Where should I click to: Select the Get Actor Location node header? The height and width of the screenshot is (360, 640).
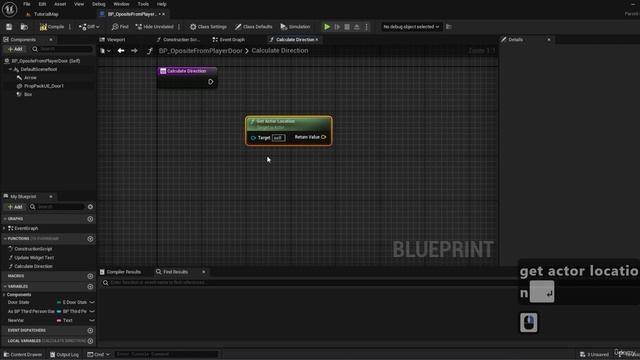click(x=289, y=124)
